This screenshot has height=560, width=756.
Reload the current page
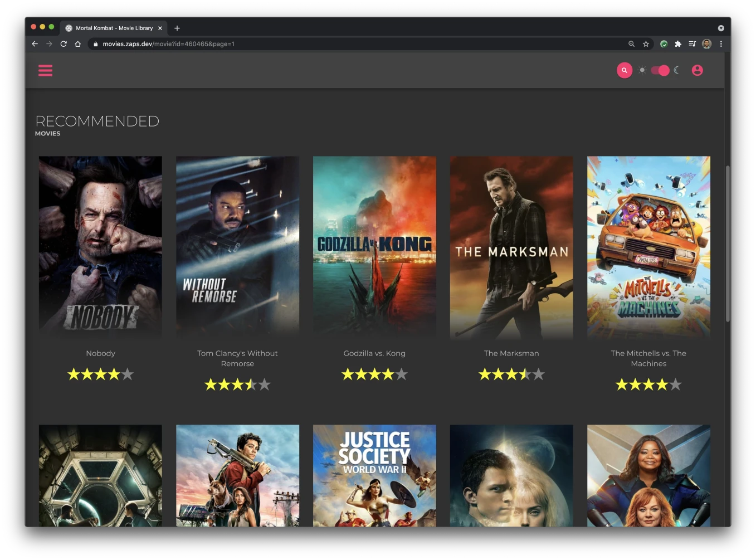point(64,44)
